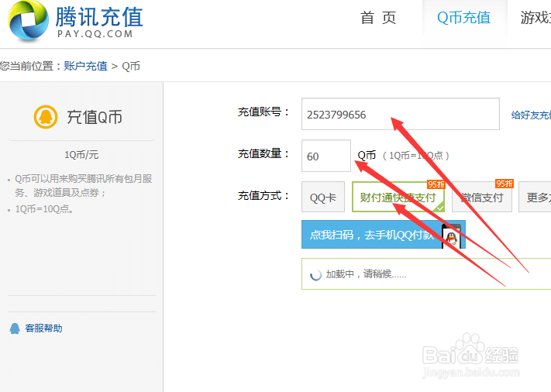Click the blue customer service icon
The width and height of the screenshot is (551, 392).
(15, 328)
